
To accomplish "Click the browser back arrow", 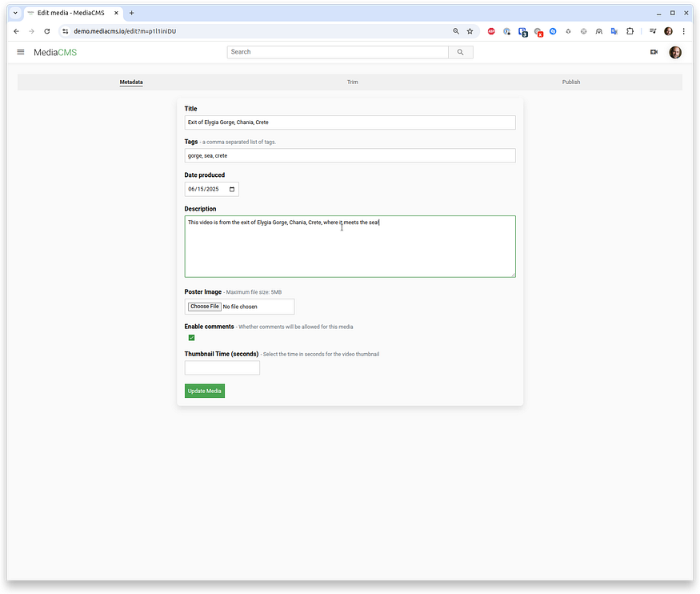I will click(x=15, y=30).
